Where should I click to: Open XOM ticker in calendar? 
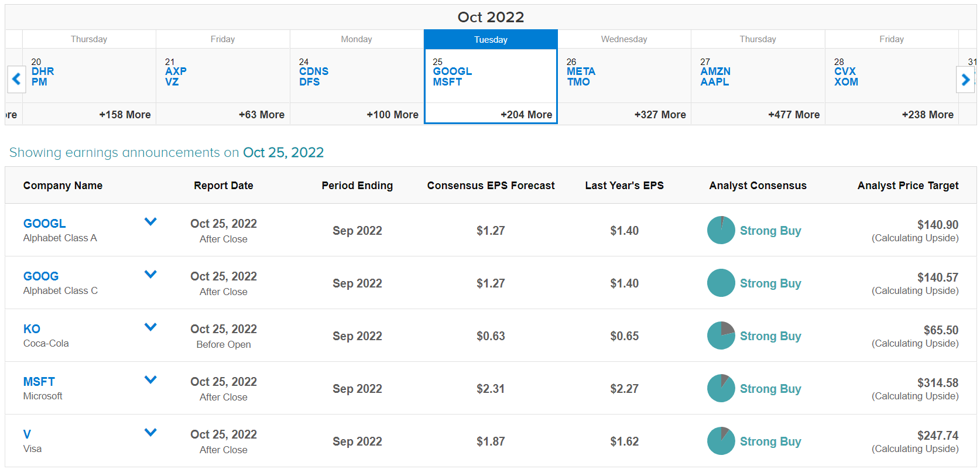point(846,82)
